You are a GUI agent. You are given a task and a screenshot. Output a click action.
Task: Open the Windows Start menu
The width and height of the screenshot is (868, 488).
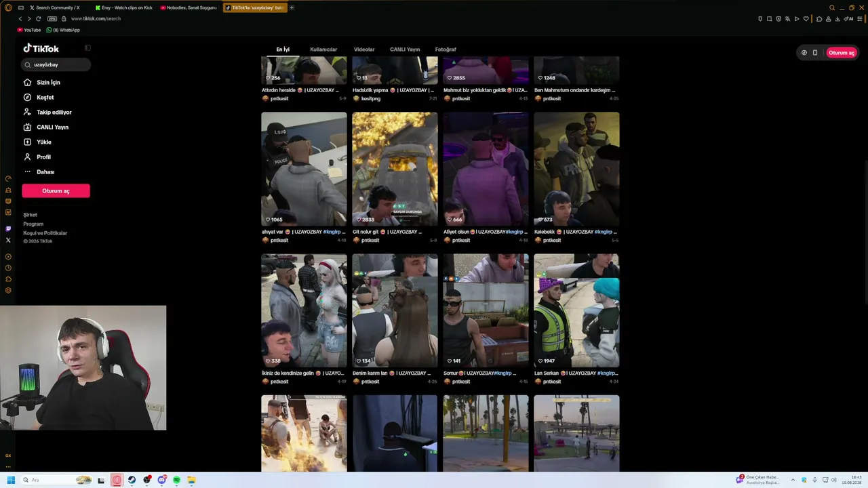[11, 480]
